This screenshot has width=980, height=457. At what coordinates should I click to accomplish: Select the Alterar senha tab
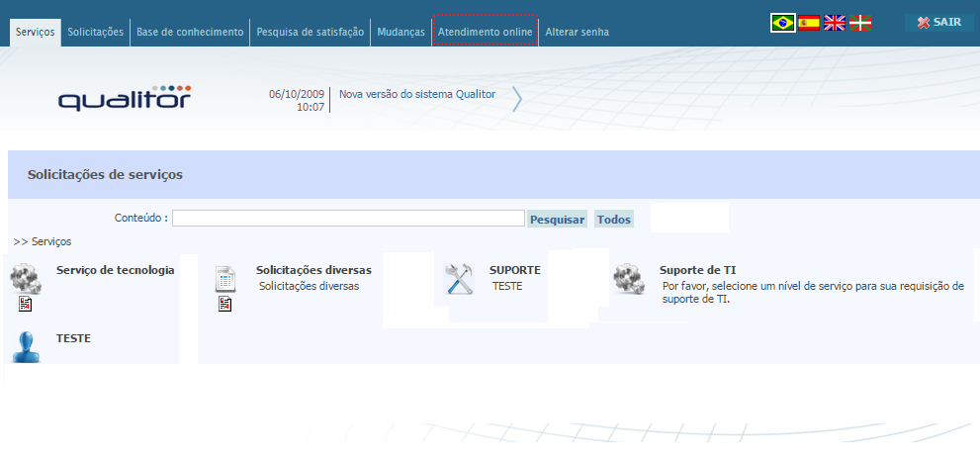577,32
